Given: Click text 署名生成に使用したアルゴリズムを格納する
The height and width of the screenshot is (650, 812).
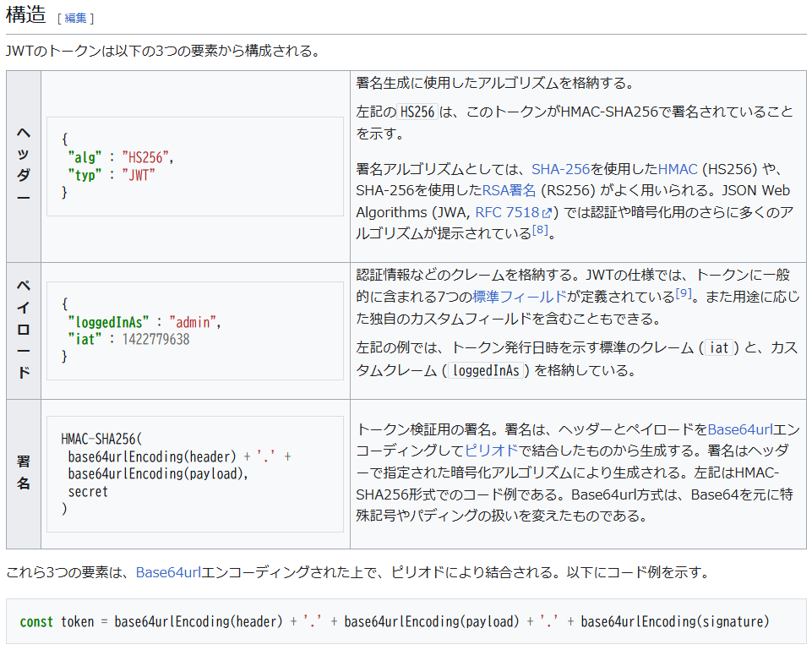Looking at the screenshot, I should pyautogui.click(x=494, y=83).
